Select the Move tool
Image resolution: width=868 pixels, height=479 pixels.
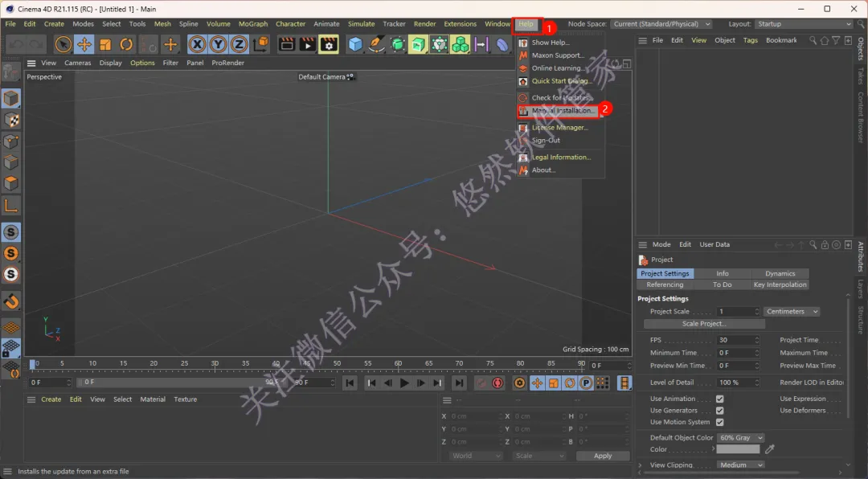point(84,44)
